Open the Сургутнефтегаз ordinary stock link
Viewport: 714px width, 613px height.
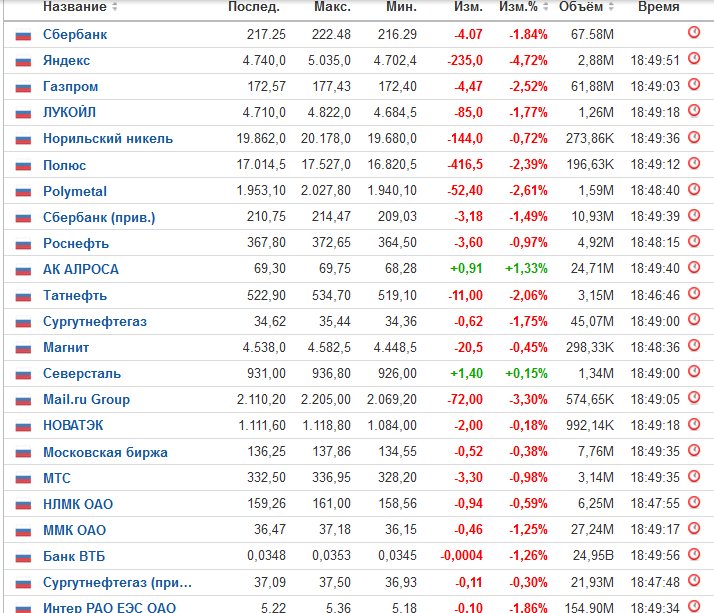(95, 322)
